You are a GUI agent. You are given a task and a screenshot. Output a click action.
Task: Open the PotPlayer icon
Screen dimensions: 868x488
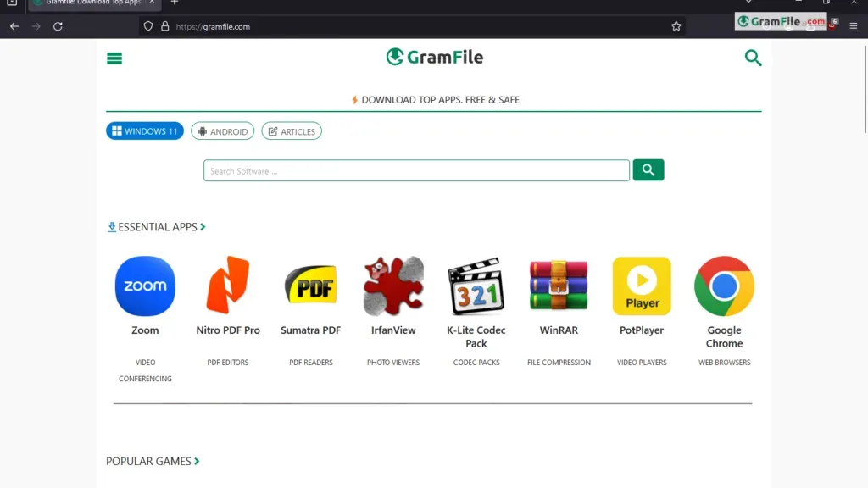(x=642, y=286)
